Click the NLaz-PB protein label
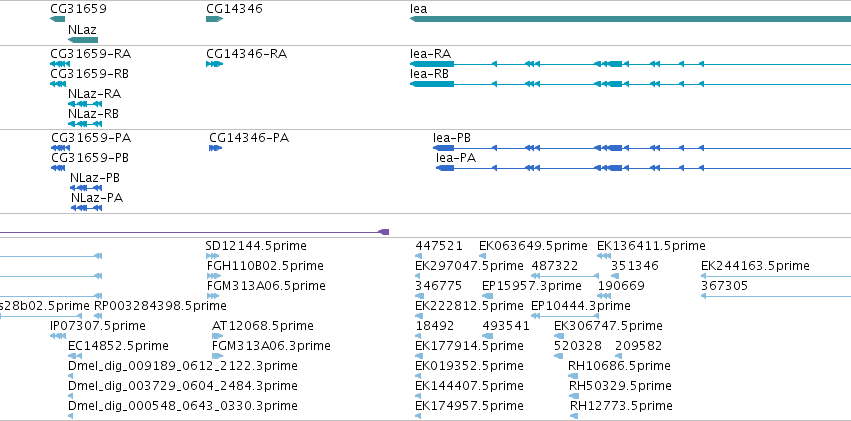This screenshot has height=421, width=851. click(x=95, y=178)
